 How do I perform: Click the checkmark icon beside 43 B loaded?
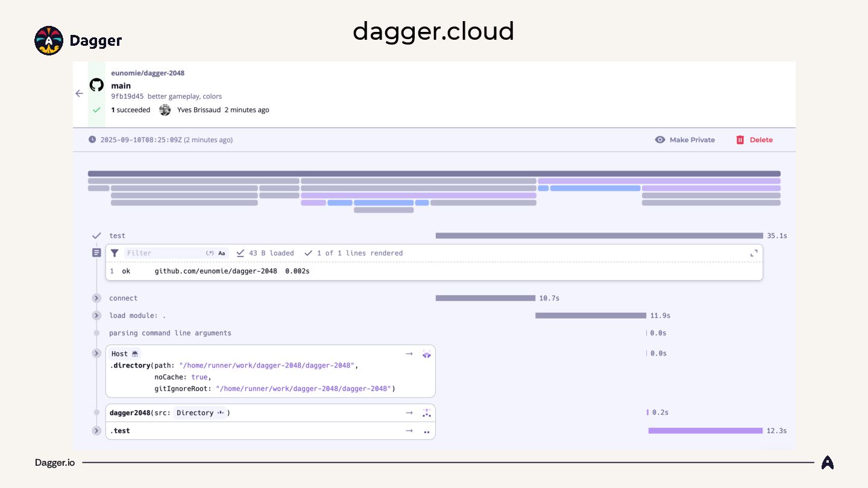(x=241, y=253)
